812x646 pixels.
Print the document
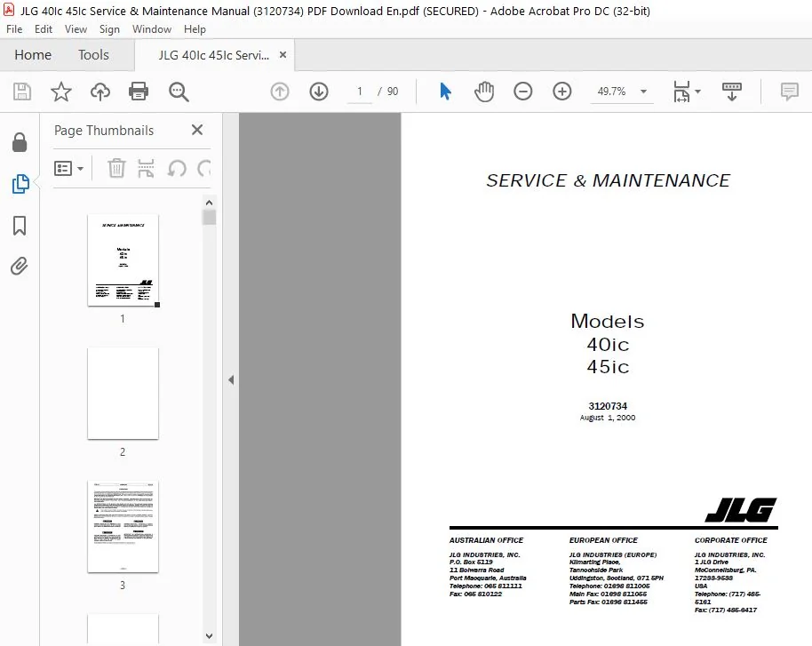point(139,92)
